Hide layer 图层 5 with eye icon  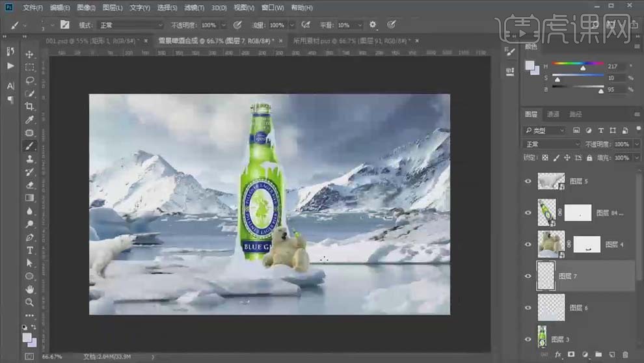[528, 181]
